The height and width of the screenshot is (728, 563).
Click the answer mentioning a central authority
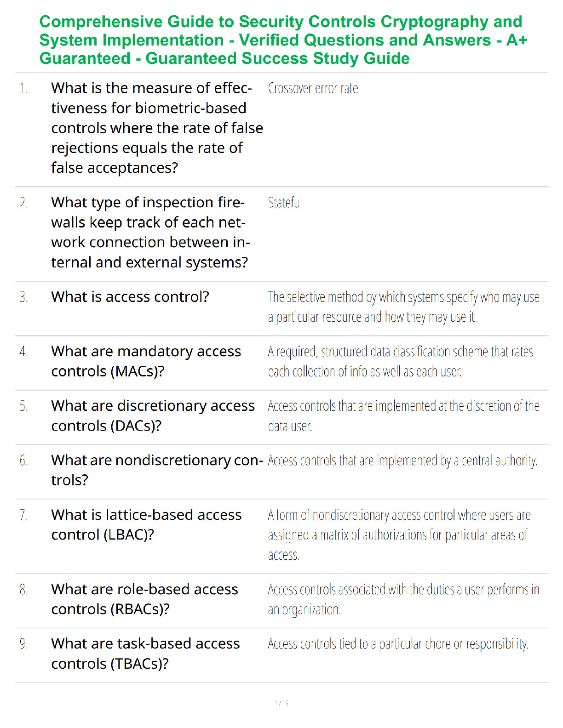tap(402, 460)
